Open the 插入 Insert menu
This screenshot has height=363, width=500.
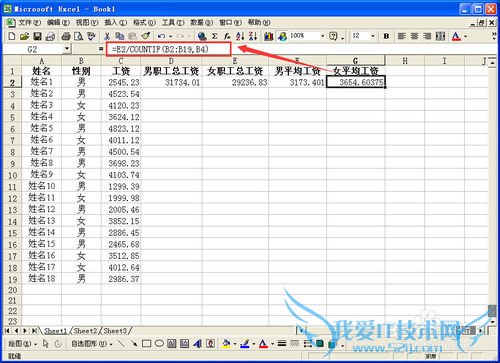[x=116, y=22]
